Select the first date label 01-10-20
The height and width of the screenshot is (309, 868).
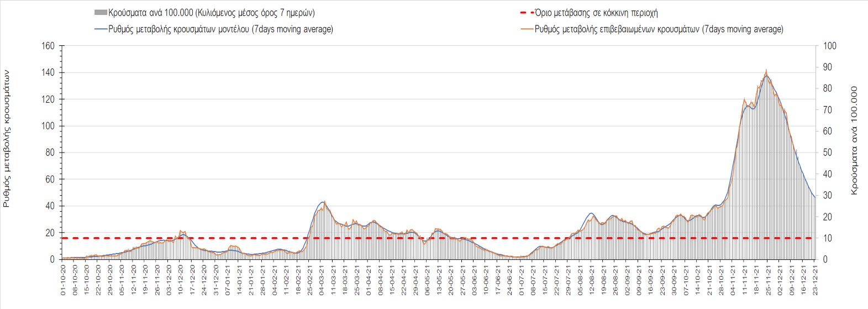click(64, 280)
